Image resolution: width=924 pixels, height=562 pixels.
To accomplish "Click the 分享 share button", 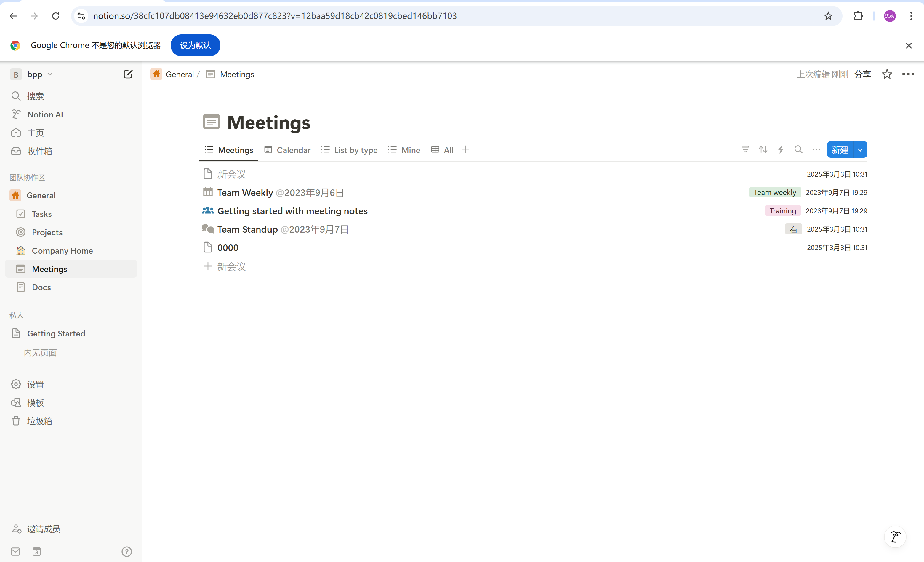I will click(x=862, y=74).
